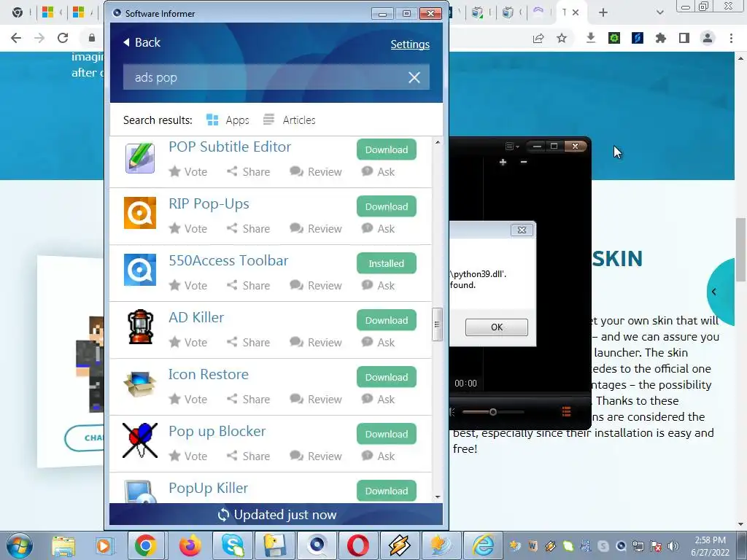This screenshot has width=747, height=560.
Task: Open AD Killer lantern icon
Action: coord(140,327)
